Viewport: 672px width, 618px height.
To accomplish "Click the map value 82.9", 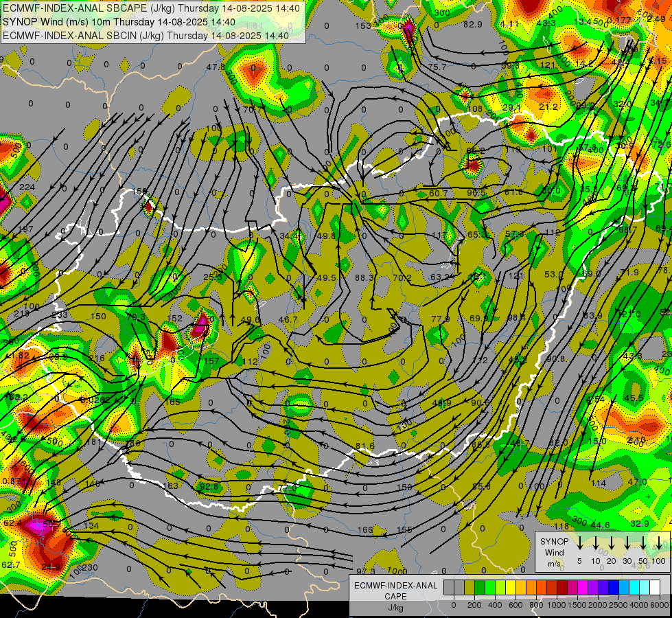I will (473, 25).
